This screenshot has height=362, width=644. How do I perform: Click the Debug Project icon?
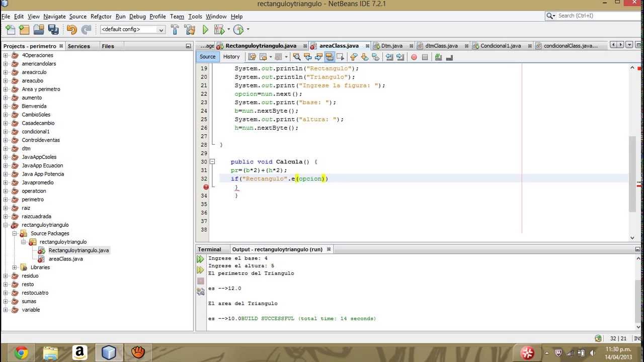pyautogui.click(x=219, y=30)
